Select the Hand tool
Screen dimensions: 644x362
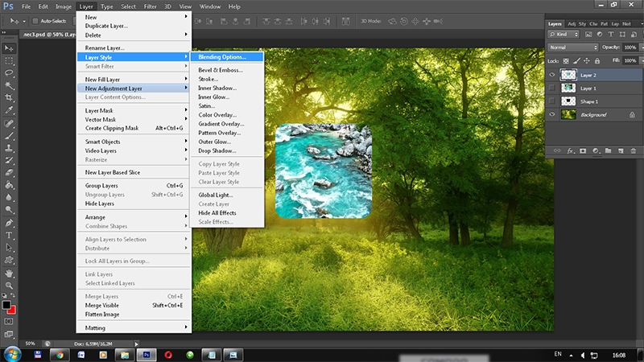[9, 274]
